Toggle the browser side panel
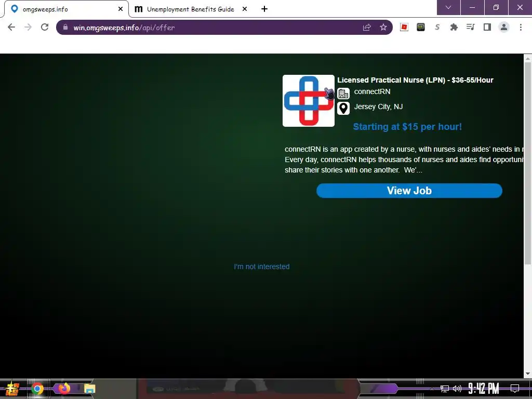Viewport: 532px width, 399px height. pyautogui.click(x=487, y=27)
